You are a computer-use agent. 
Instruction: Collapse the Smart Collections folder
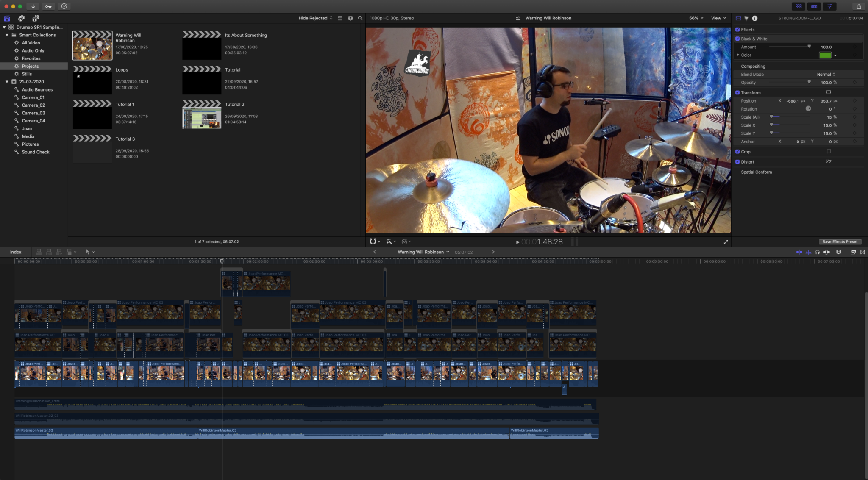(x=7, y=35)
